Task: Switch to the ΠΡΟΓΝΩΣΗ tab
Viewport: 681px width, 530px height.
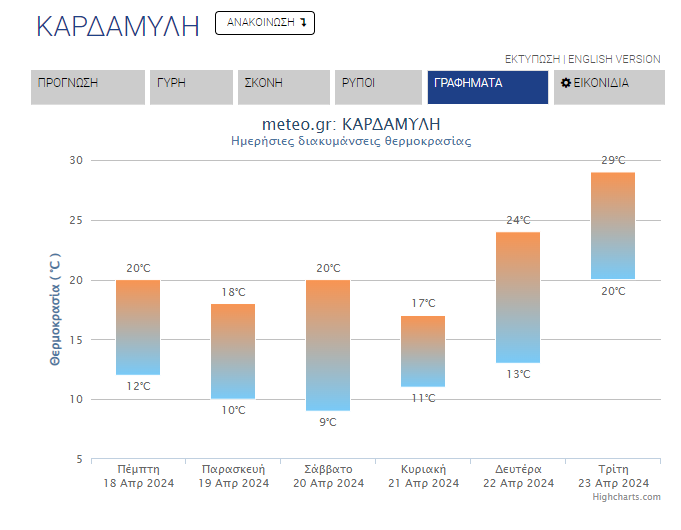Action: (x=88, y=87)
